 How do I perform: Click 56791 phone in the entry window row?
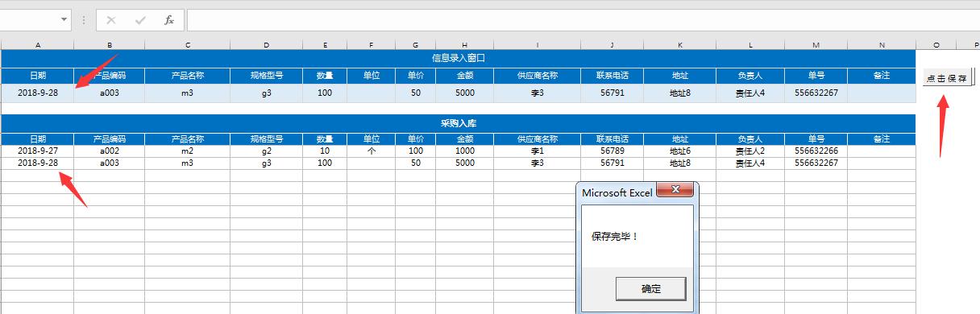pyautogui.click(x=612, y=93)
